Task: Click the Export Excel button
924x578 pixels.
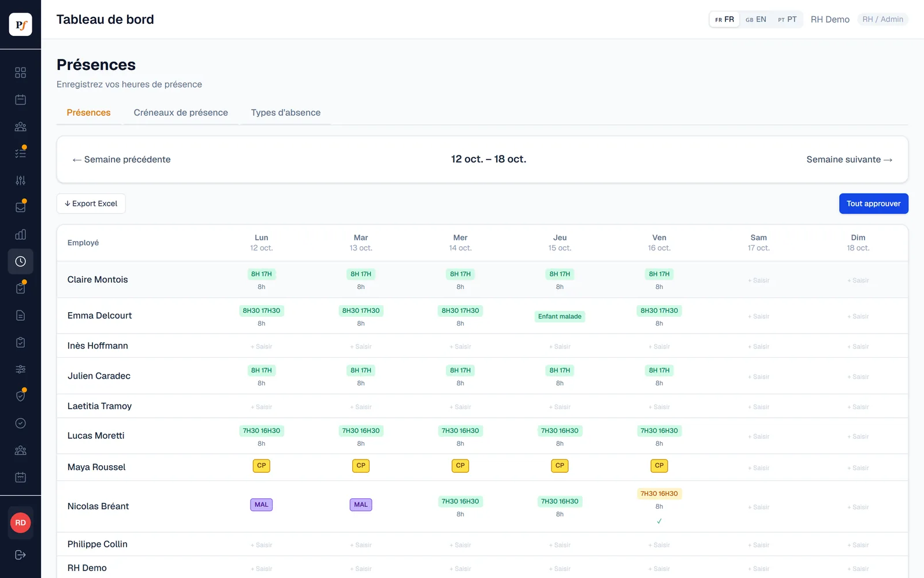Action: point(91,203)
